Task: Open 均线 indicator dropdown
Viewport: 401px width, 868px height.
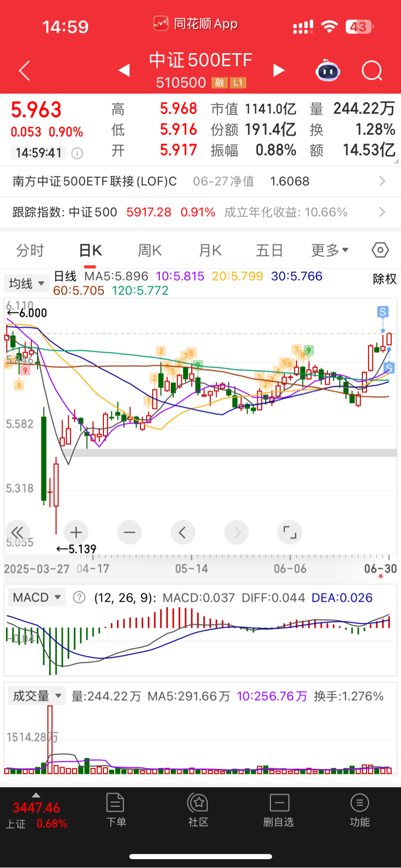Action: coord(27,283)
